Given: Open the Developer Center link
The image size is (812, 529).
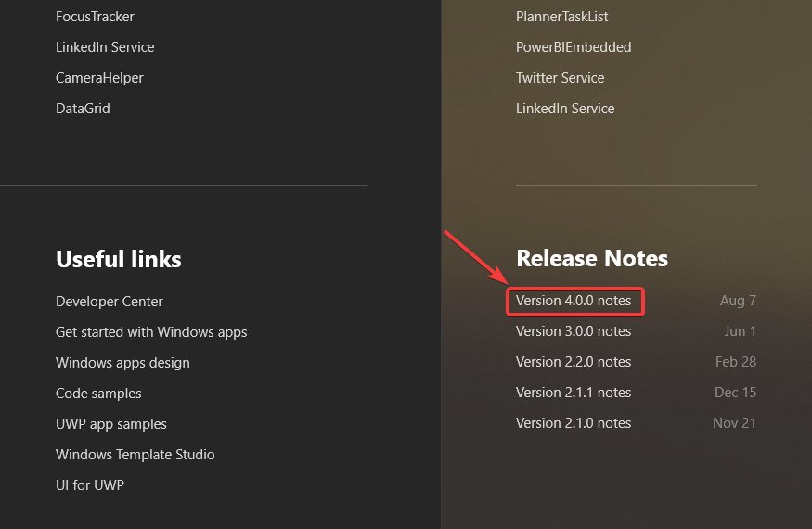Looking at the screenshot, I should [x=110, y=302].
